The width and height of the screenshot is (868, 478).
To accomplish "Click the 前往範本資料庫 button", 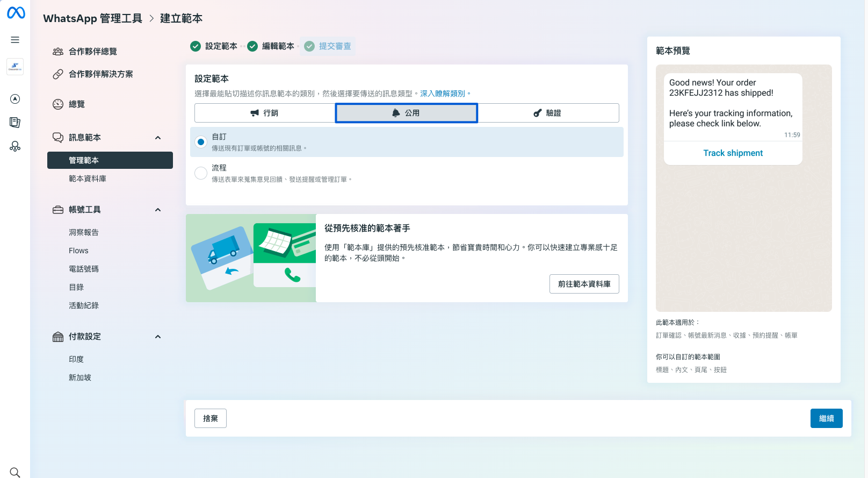I will (x=584, y=284).
